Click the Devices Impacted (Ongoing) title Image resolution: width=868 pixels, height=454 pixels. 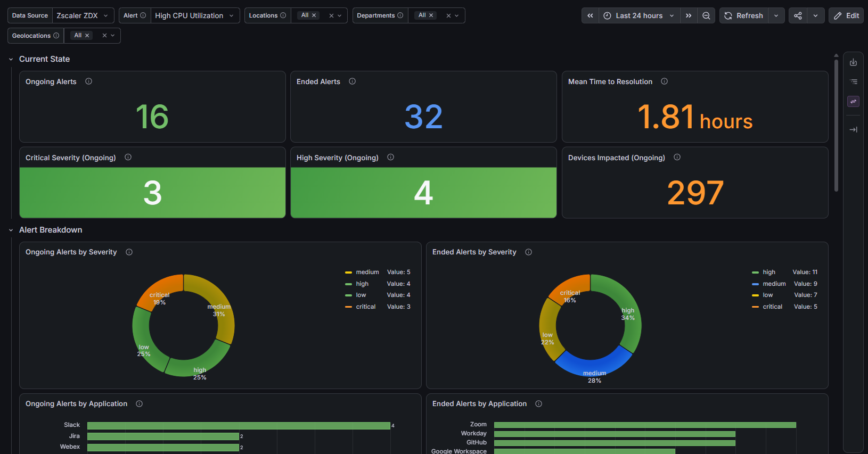pos(617,158)
